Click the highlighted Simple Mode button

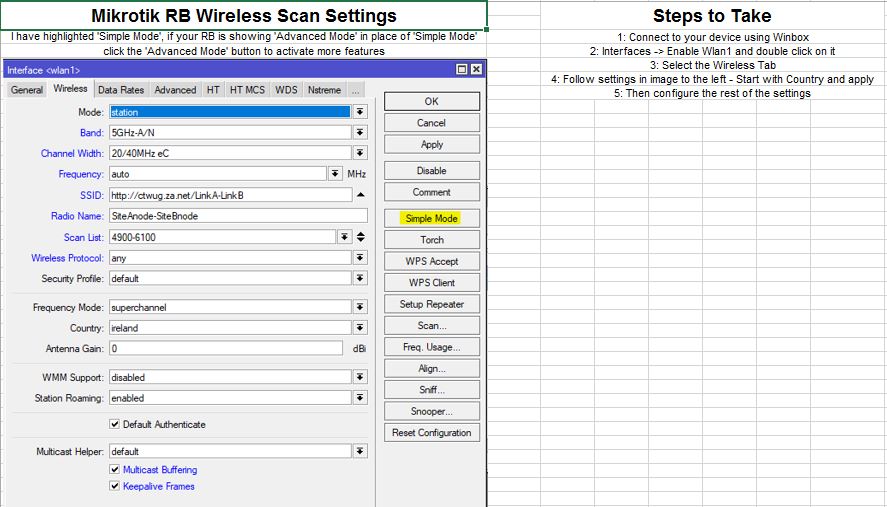click(431, 218)
